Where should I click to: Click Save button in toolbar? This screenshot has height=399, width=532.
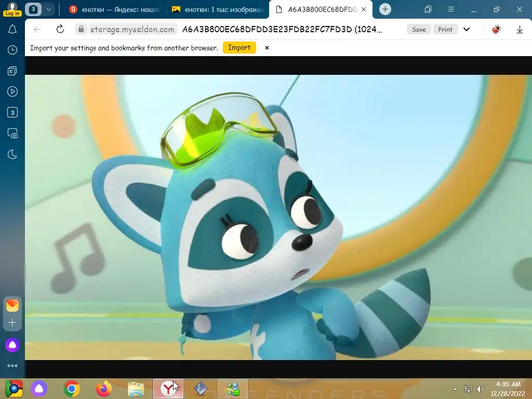coord(419,29)
